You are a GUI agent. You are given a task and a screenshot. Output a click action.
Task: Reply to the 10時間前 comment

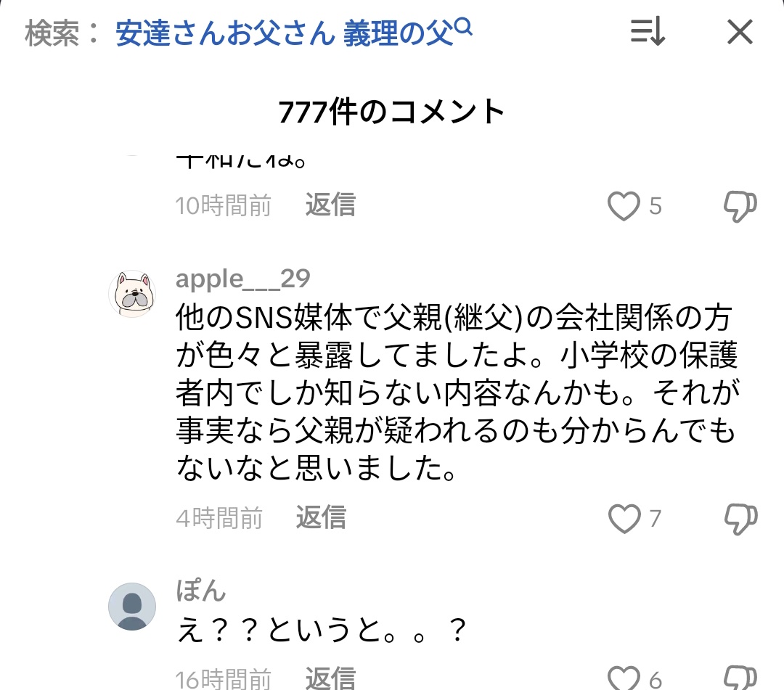330,205
